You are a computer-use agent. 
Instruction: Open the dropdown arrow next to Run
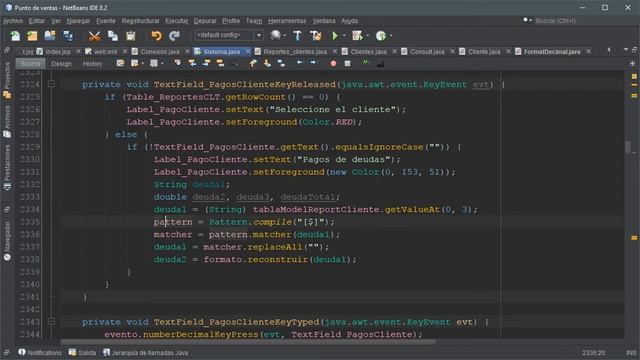[x=344, y=36]
